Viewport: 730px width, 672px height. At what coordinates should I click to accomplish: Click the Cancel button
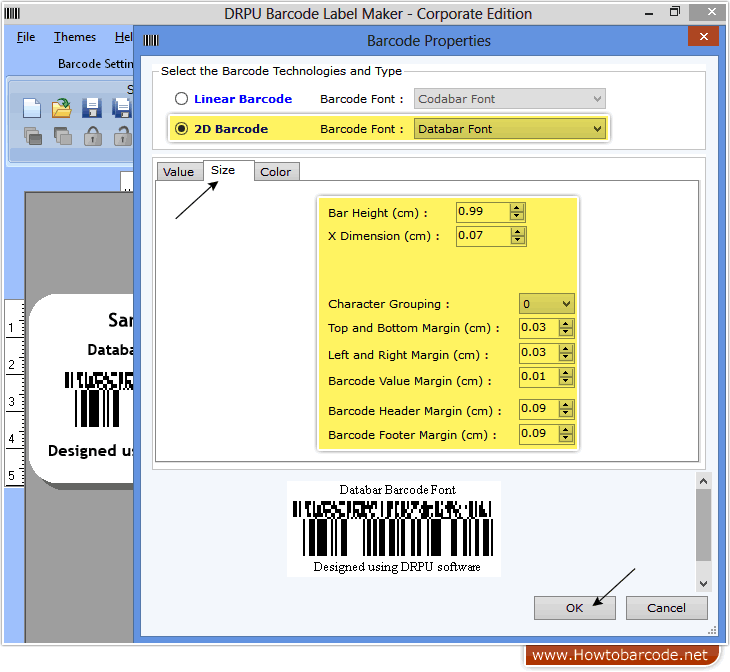click(x=666, y=608)
